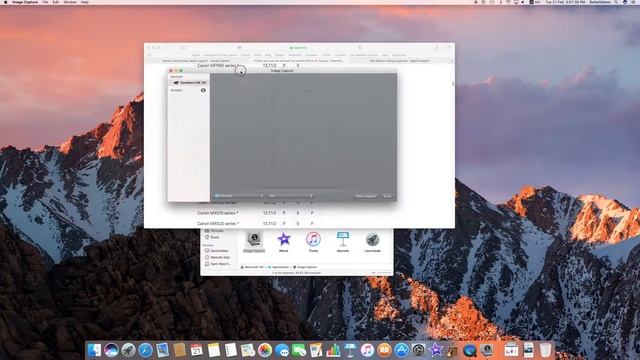Click Canon MX520 series text in Safari

pos(218,224)
